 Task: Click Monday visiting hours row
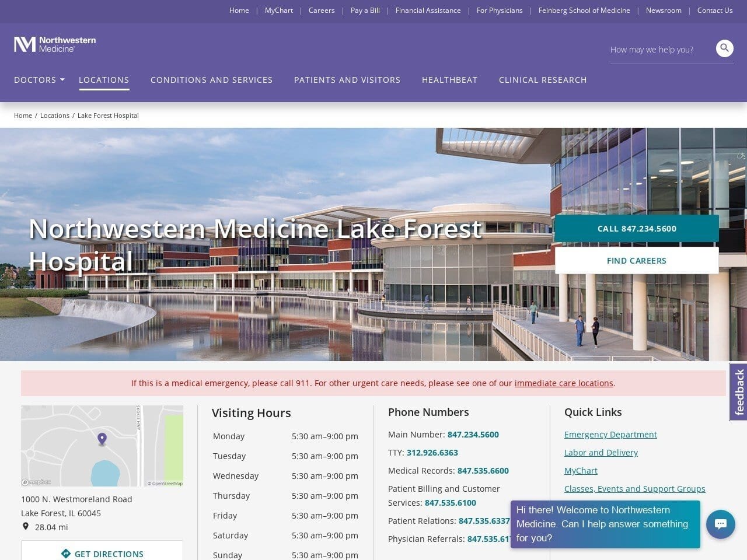click(x=285, y=436)
